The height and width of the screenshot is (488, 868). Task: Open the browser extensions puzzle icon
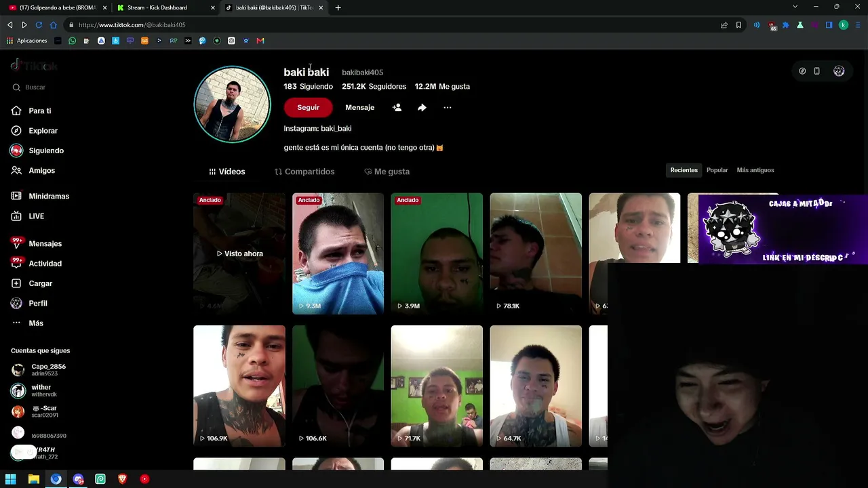[x=786, y=25]
